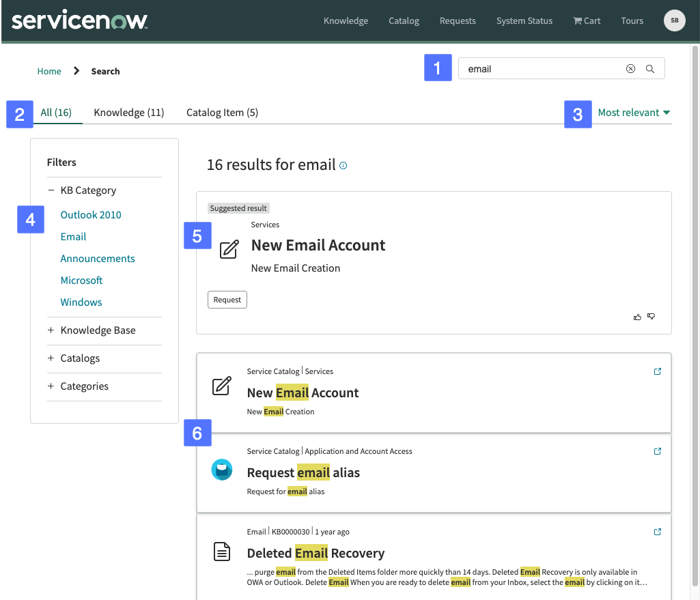
Task: Click pencil icon in suggested result card
Action: pos(229,249)
